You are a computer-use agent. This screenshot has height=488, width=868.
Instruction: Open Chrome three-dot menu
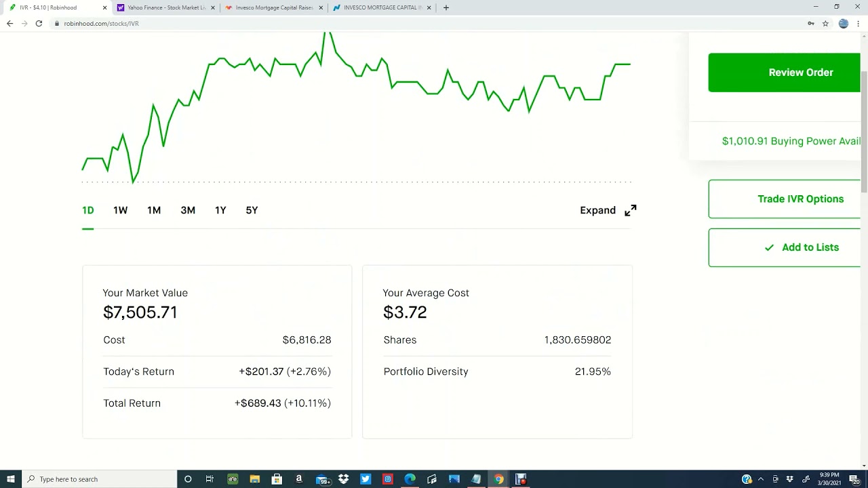point(859,24)
